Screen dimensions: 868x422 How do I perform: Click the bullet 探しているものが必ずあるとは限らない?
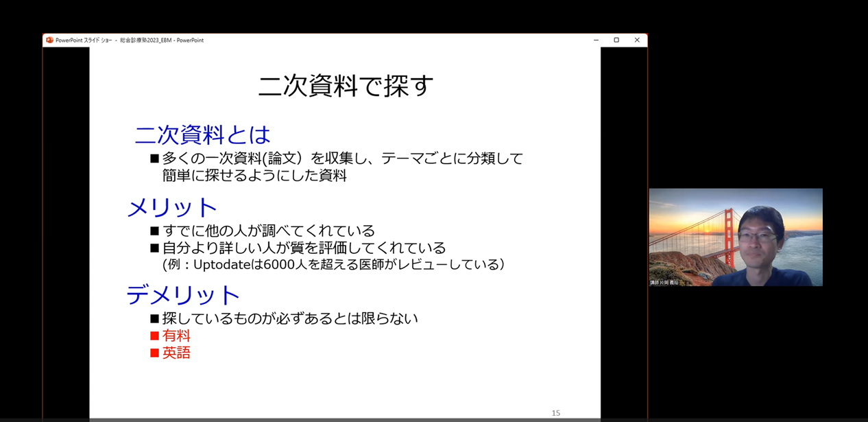pyautogui.click(x=290, y=318)
